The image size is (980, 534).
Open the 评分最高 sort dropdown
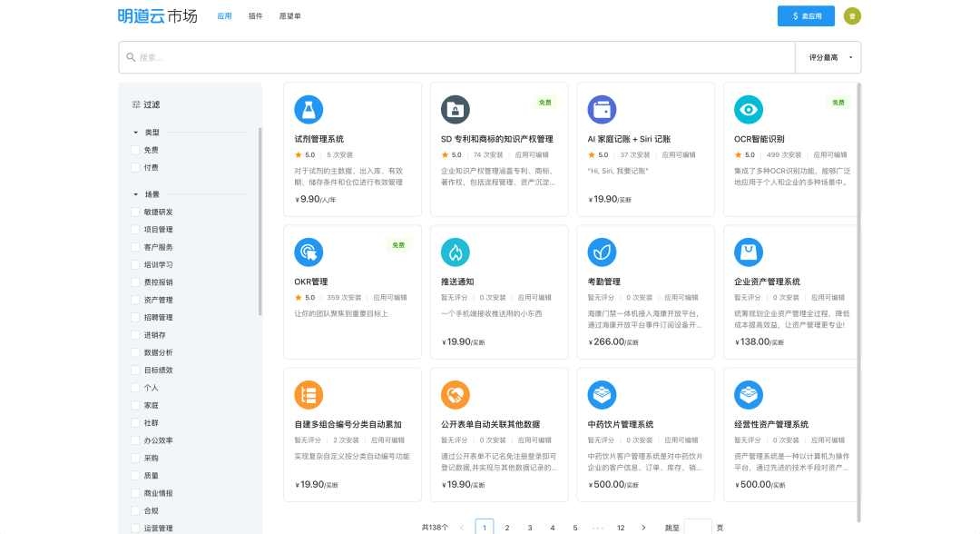pyautogui.click(x=828, y=57)
